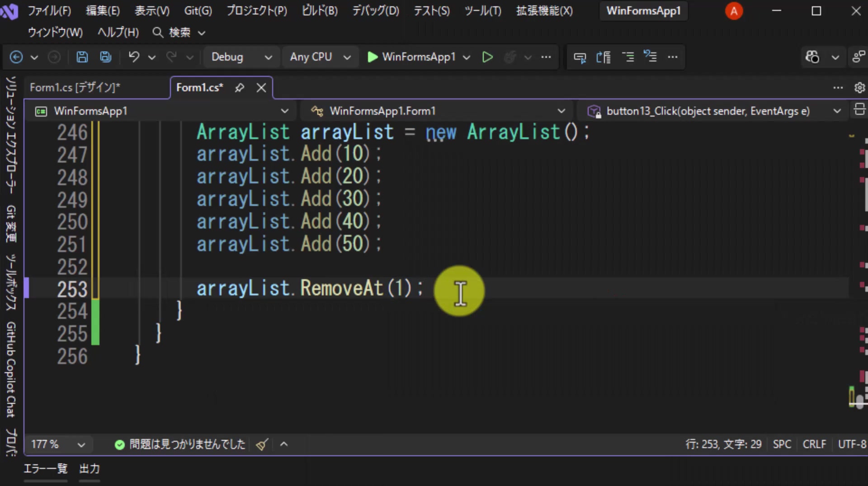
Task: Save the current file with single-disk icon
Action: pyautogui.click(x=82, y=57)
